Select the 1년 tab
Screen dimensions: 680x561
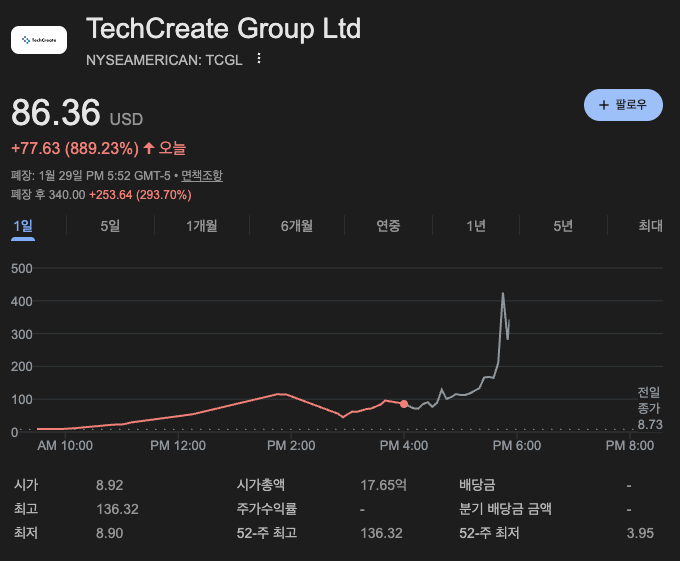pos(476,226)
